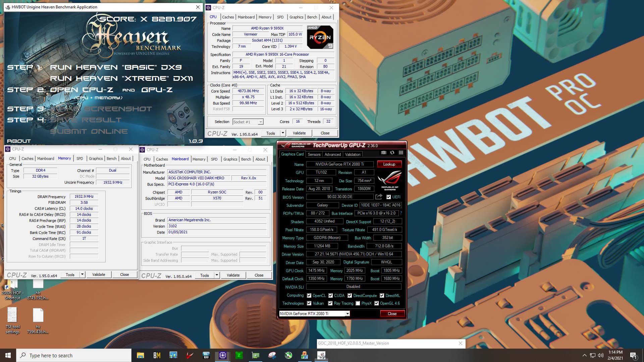Toggle the Ray Tracing checkbox
The image size is (644, 362).
point(330,303)
